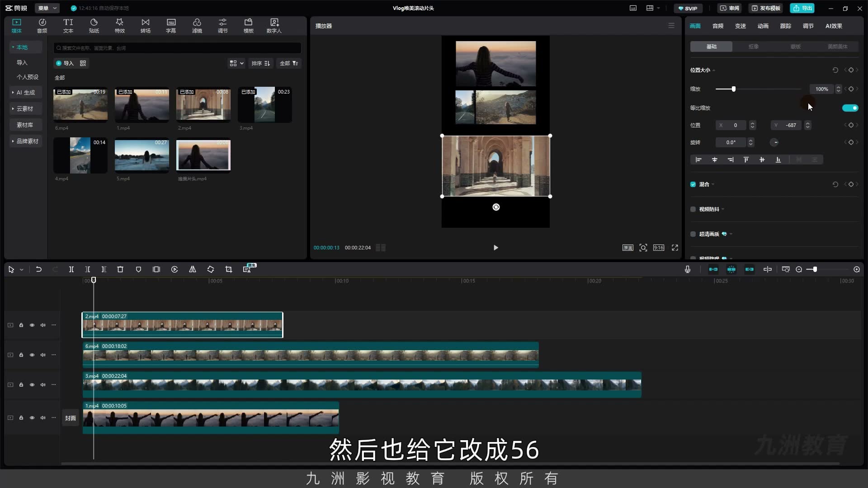Image resolution: width=868 pixels, height=488 pixels.
Task: Uncheck the 混合 blend checkbox
Action: (x=693, y=184)
